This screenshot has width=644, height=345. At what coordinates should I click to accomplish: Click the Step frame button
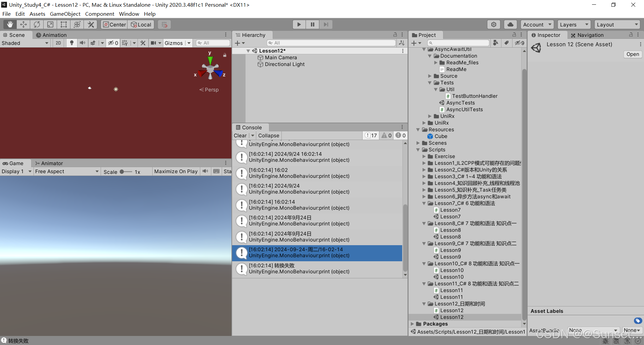click(x=326, y=24)
